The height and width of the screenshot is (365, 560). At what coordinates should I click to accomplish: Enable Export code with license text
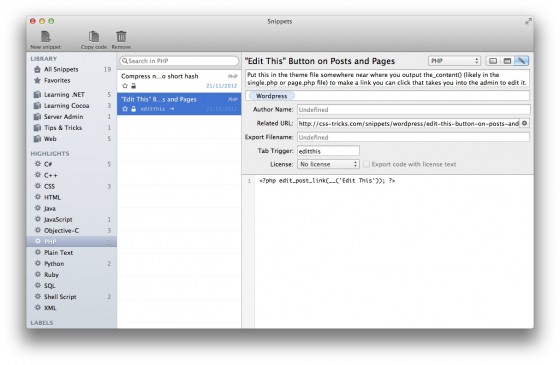[x=366, y=164]
